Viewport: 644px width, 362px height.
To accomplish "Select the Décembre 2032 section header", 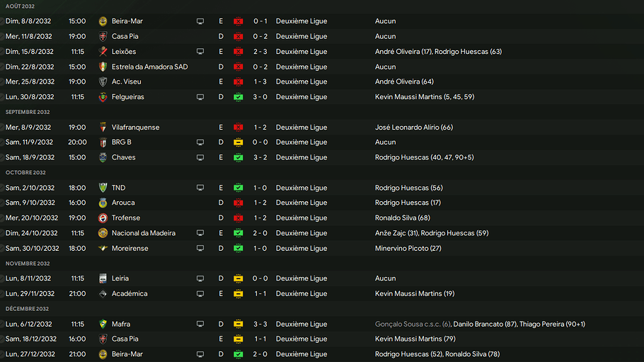I will pyautogui.click(x=27, y=309).
